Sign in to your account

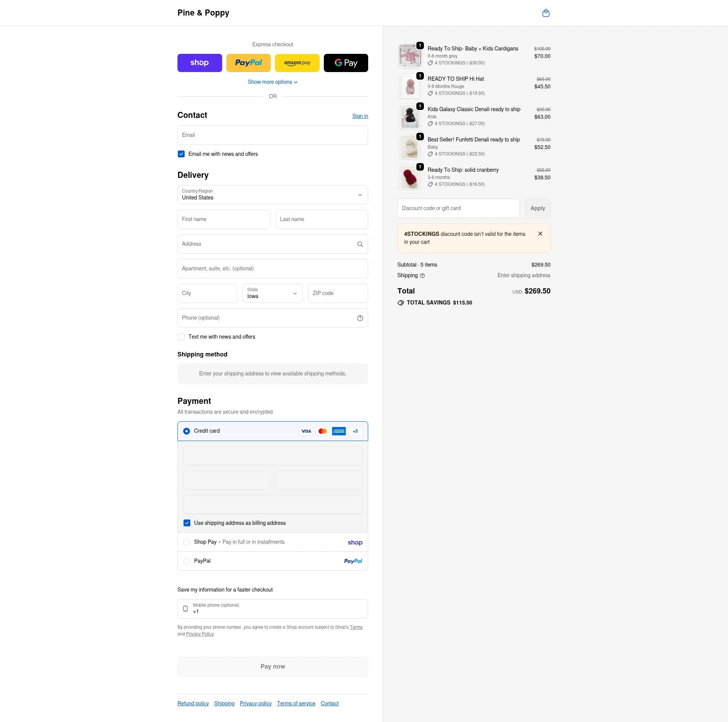click(x=360, y=116)
